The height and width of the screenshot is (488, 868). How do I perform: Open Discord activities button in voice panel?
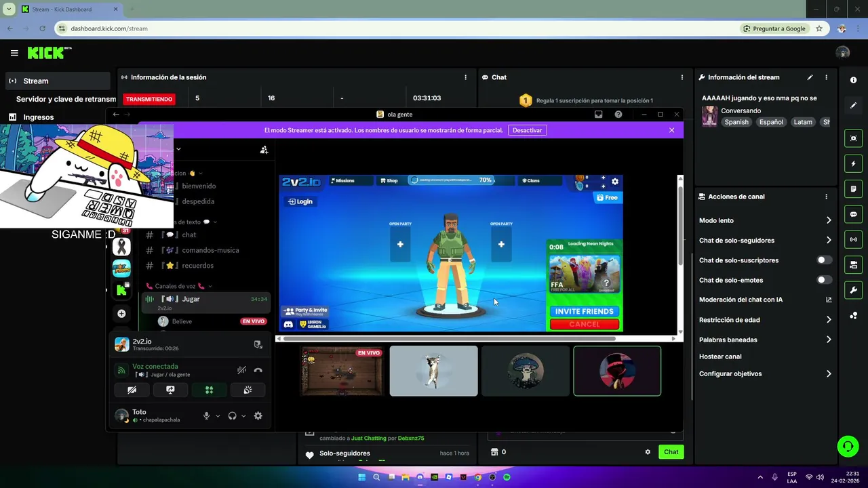(209, 390)
